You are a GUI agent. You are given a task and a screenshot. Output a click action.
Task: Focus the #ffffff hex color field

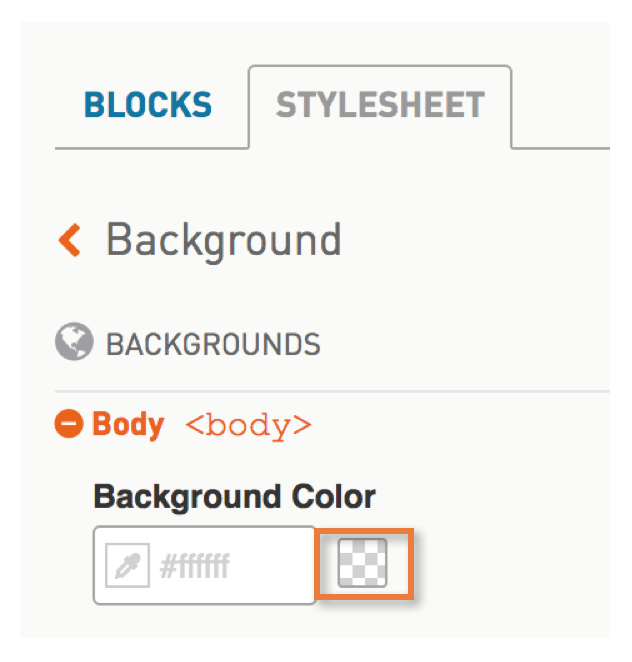[204, 565]
